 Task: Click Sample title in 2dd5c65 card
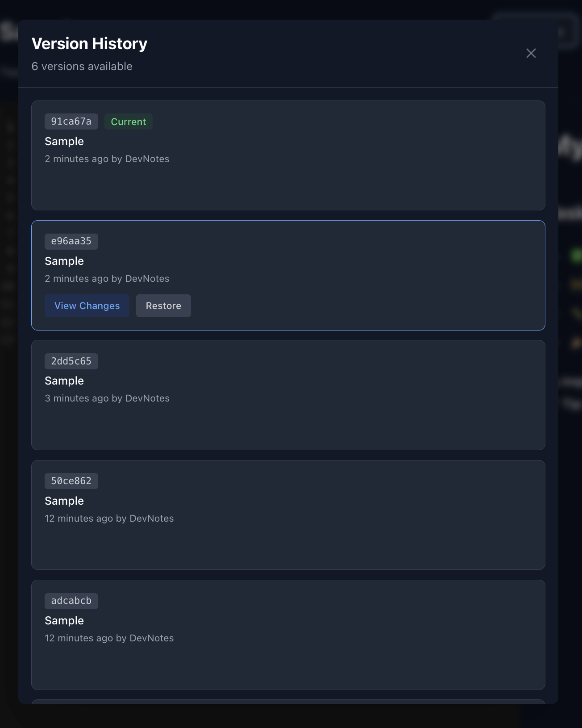(64, 381)
